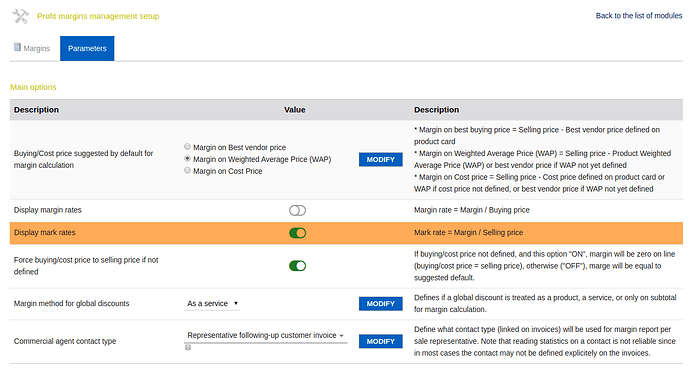
Task: Click the small icon below the contact type dropdown
Action: tap(188, 348)
